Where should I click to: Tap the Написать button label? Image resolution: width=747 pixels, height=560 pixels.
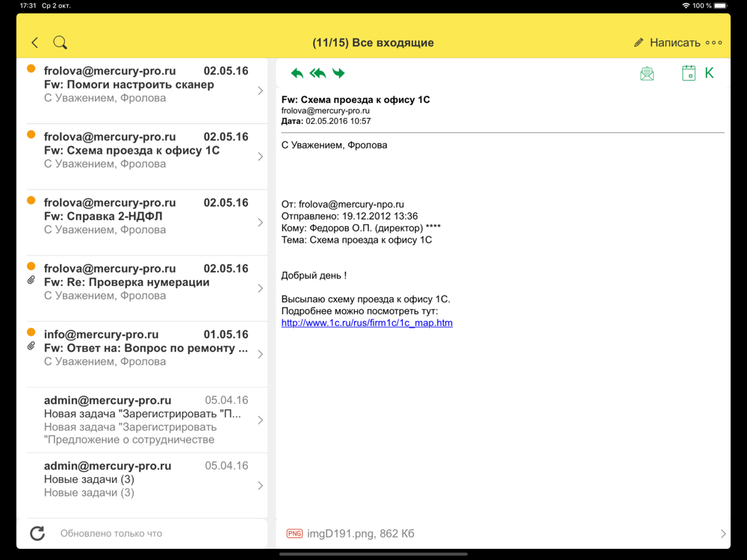coord(675,43)
